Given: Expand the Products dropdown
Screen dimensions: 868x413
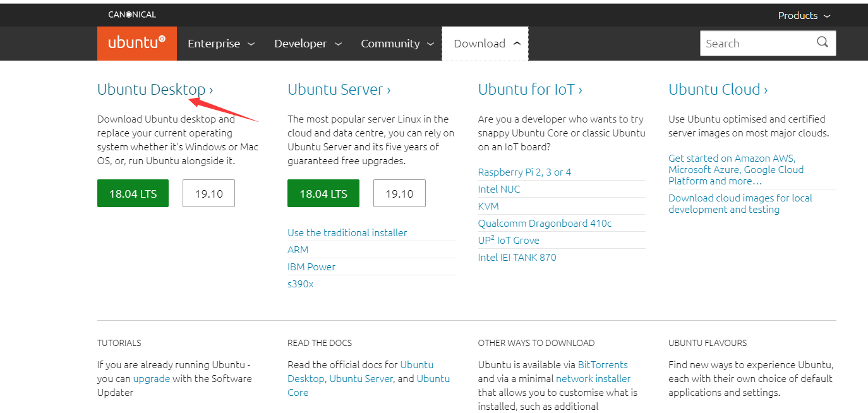Looking at the screenshot, I should pos(804,16).
